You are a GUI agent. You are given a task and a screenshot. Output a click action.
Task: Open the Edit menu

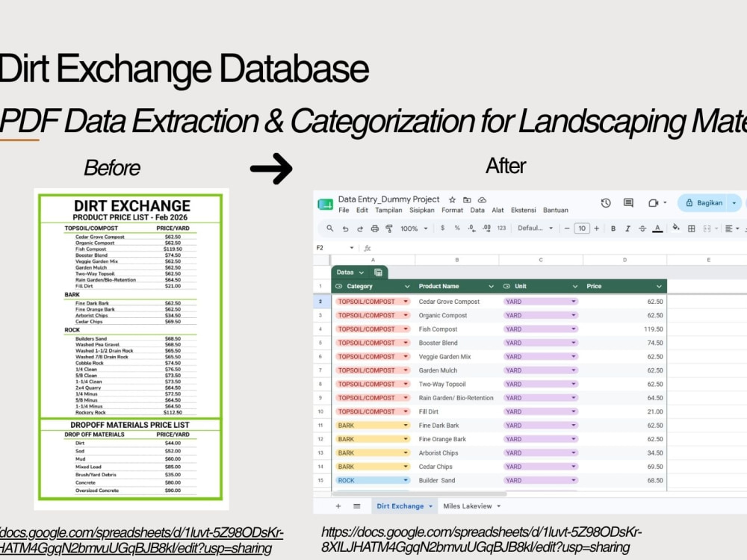pos(362,210)
